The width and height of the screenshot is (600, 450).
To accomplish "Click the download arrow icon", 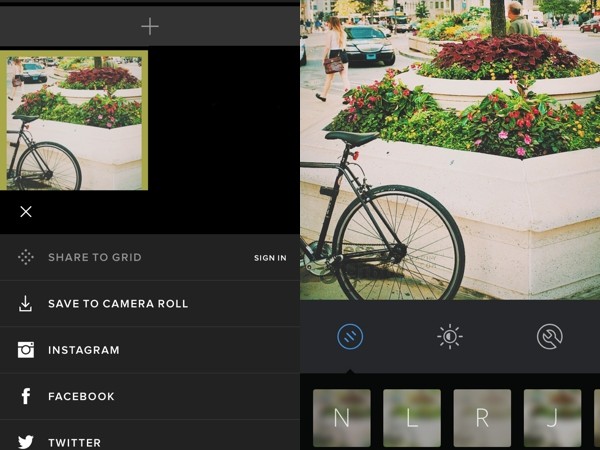I will [x=26, y=303].
